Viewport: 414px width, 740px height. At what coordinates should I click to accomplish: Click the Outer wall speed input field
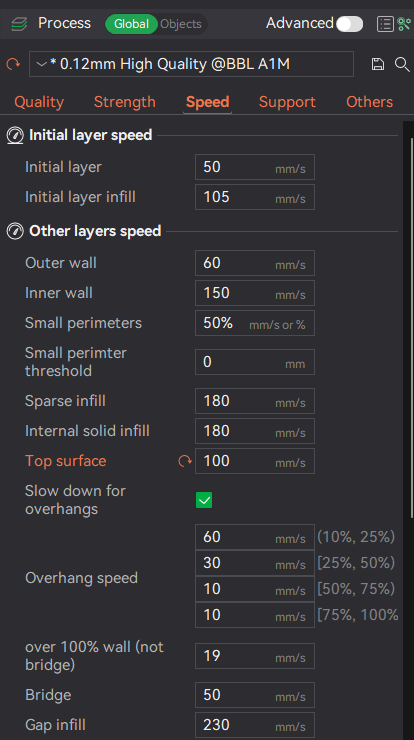point(255,263)
